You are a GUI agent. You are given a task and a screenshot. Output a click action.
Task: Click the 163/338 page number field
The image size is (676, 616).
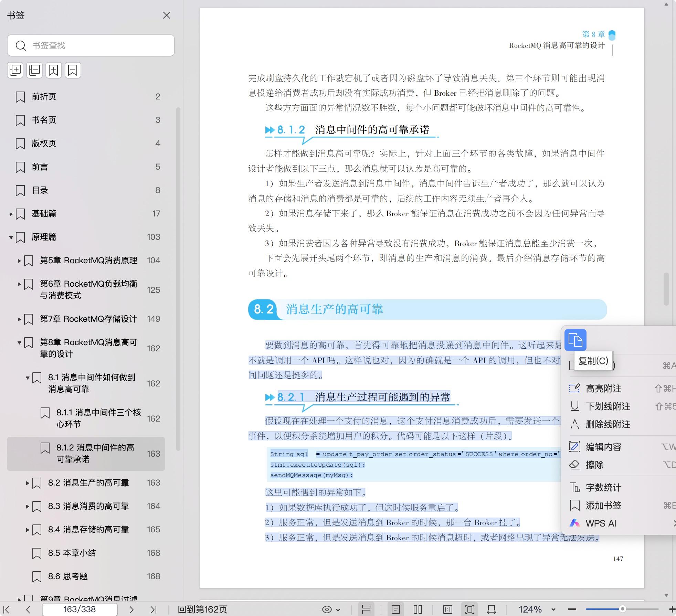click(80, 609)
